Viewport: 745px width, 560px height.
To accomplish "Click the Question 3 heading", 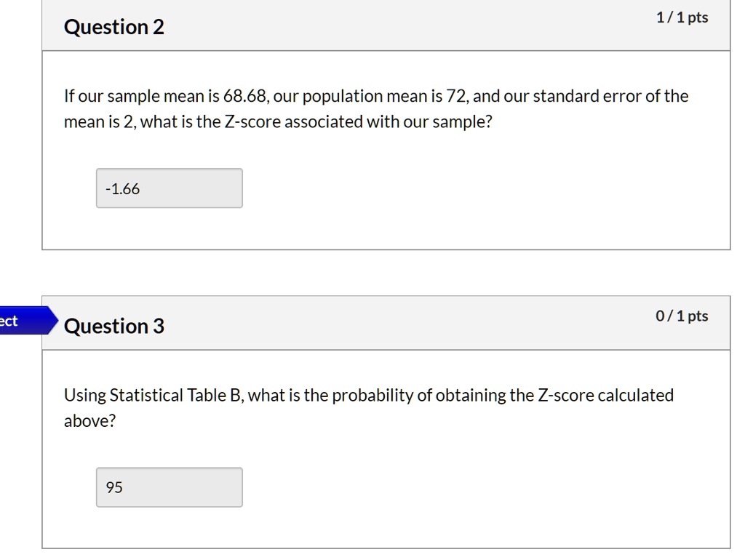I will [114, 326].
